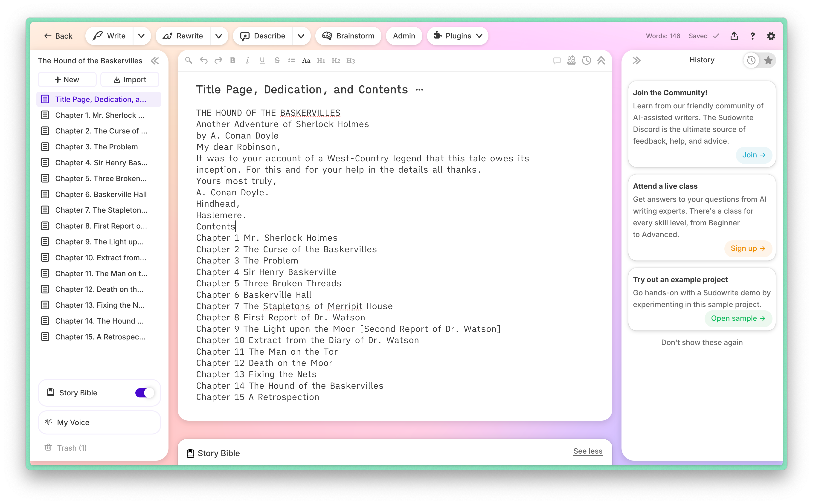813x504 pixels.
Task: Collapse the left sidebar with the double chevron
Action: point(155,61)
